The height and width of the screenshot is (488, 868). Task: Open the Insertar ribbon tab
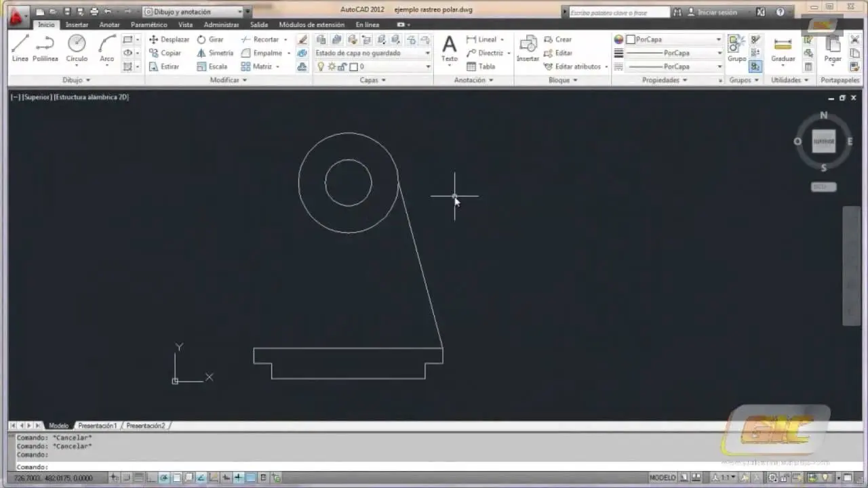pyautogui.click(x=77, y=24)
